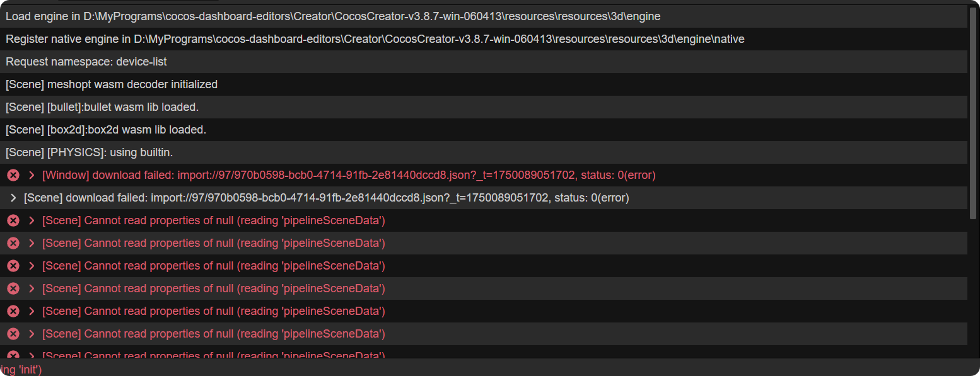
Task: Click the error icon on the sixth pipelineSceneData error
Action: click(x=13, y=334)
